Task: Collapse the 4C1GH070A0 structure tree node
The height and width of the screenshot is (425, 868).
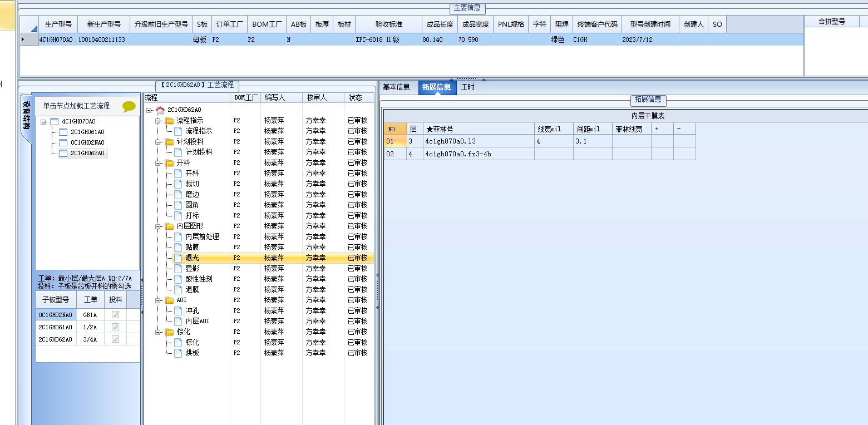Action: [43, 122]
